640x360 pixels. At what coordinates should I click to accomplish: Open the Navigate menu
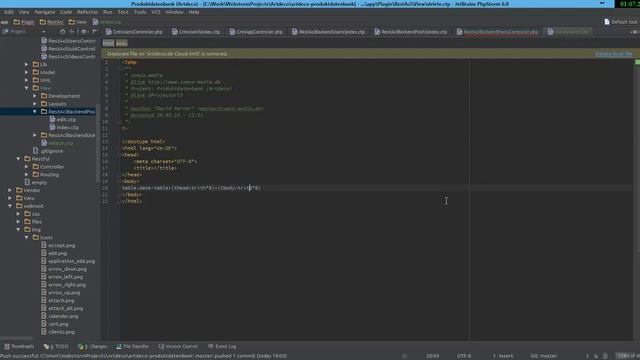coord(44,12)
